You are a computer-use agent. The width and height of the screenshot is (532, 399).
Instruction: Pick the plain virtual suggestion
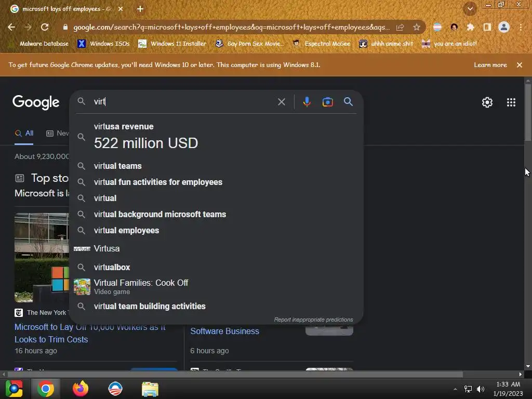[216, 198]
